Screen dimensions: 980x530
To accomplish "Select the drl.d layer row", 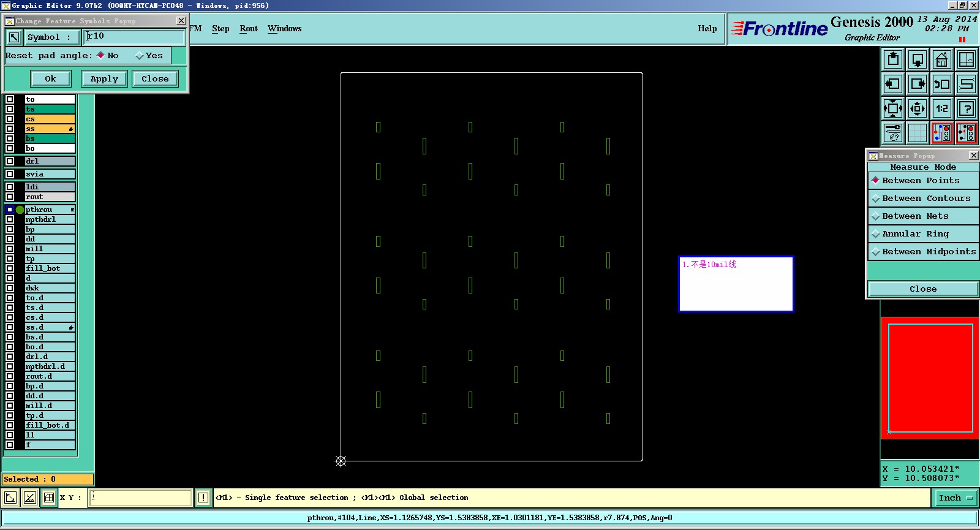I will pyautogui.click(x=50, y=357).
